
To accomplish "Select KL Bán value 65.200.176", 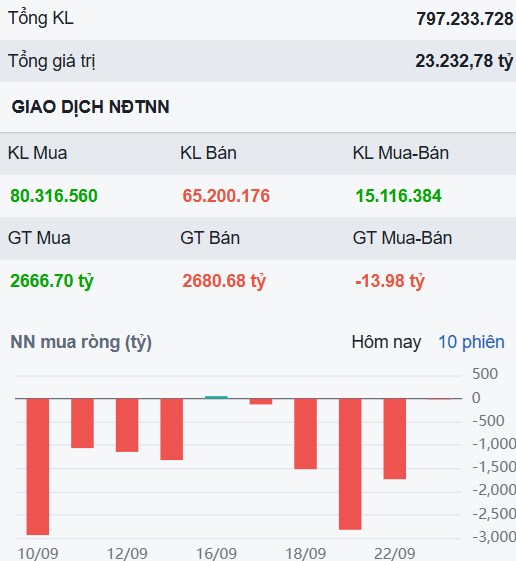I will (226, 196).
